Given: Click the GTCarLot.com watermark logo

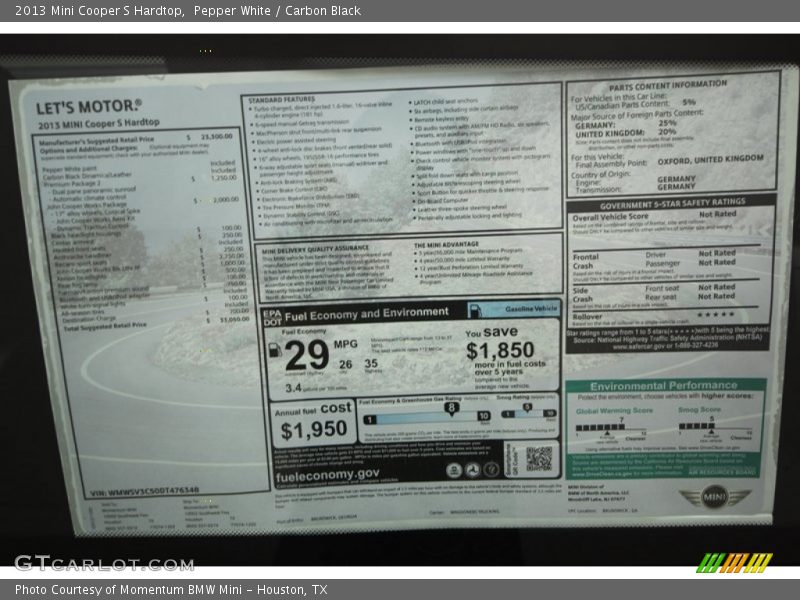Looking at the screenshot, I should 104,562.
